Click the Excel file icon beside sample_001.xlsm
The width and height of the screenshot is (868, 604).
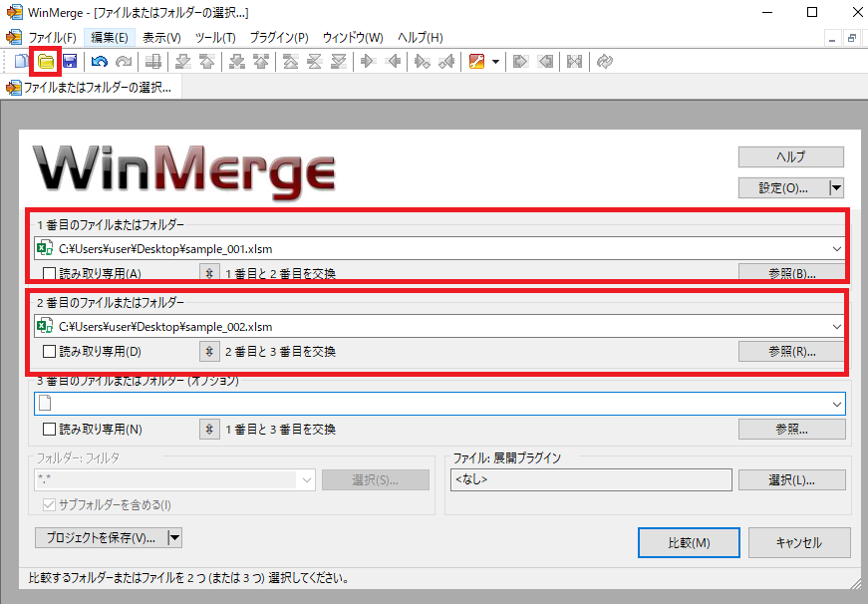click(45, 248)
